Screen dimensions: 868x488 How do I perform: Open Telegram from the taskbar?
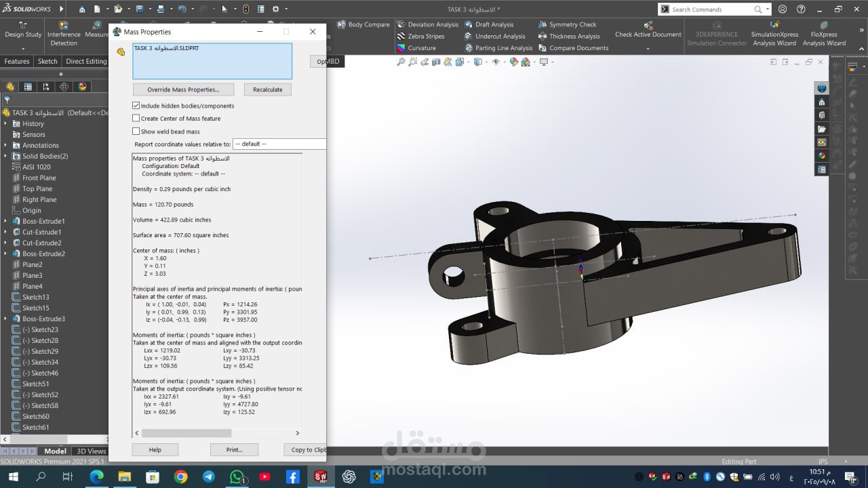209,477
